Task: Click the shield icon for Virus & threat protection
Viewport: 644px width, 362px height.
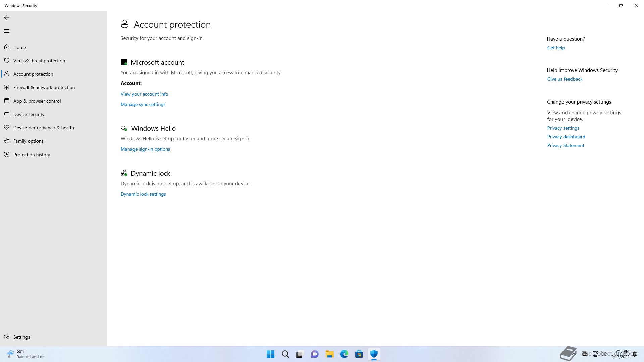Action: 7,61
